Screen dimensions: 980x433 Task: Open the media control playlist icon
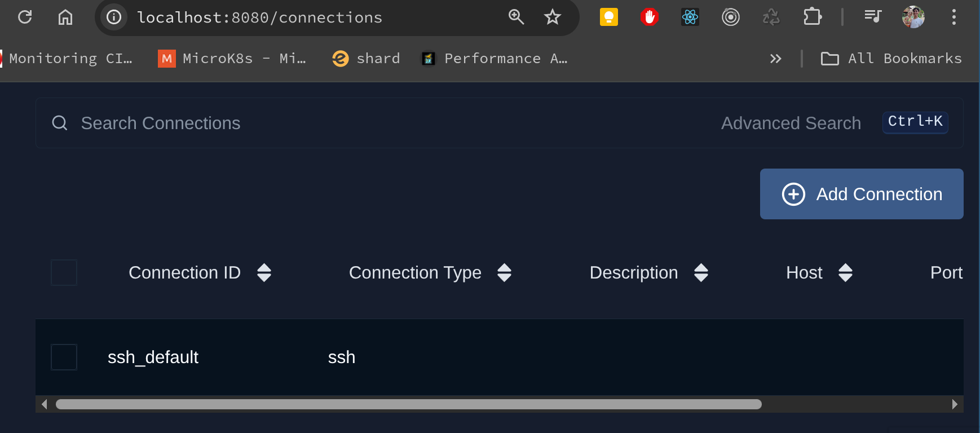873,17
